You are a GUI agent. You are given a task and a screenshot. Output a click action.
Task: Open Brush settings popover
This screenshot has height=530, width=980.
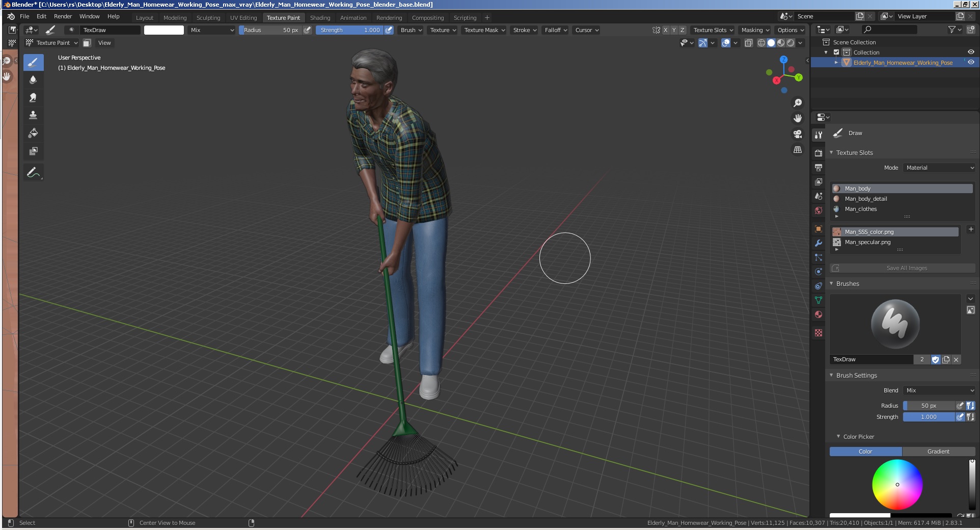(411, 30)
